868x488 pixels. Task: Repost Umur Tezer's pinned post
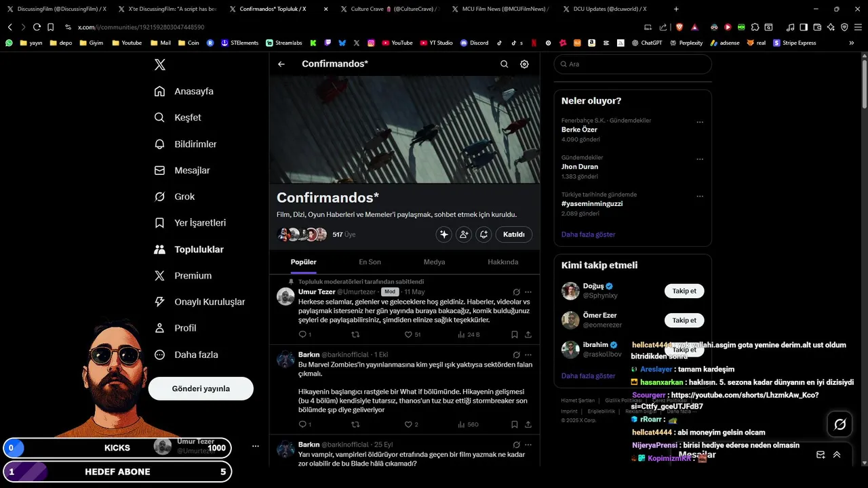point(355,334)
